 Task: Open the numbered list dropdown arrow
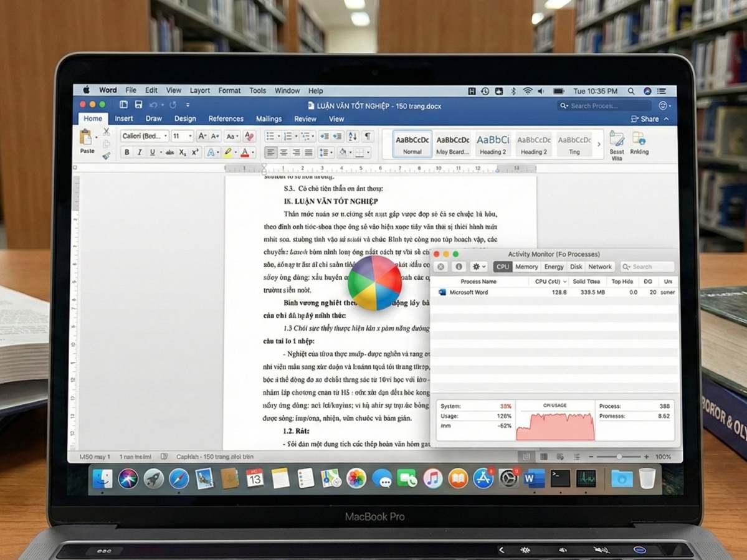(x=297, y=136)
